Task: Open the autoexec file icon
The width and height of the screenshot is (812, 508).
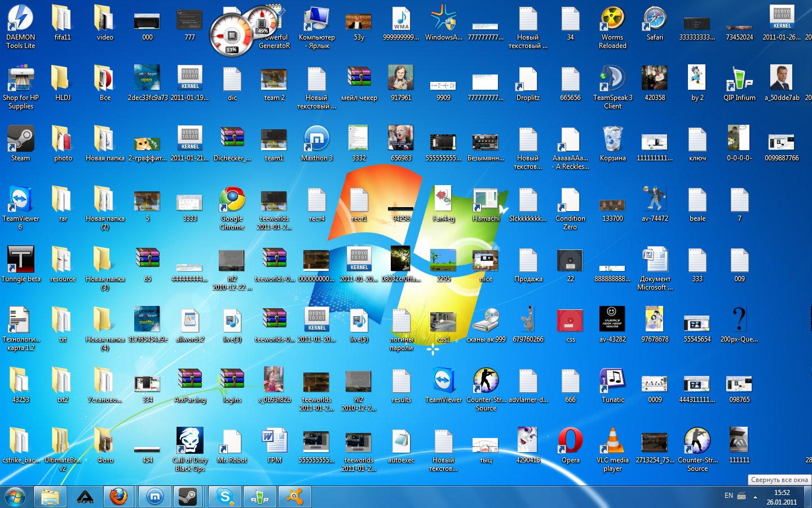Action: (x=401, y=445)
